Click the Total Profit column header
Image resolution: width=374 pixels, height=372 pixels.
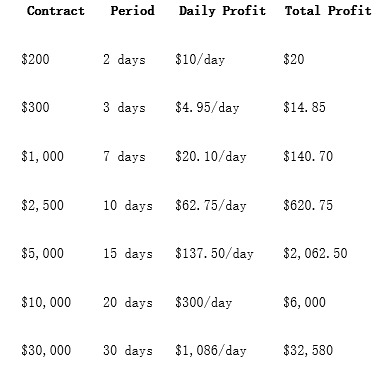[x=328, y=11]
